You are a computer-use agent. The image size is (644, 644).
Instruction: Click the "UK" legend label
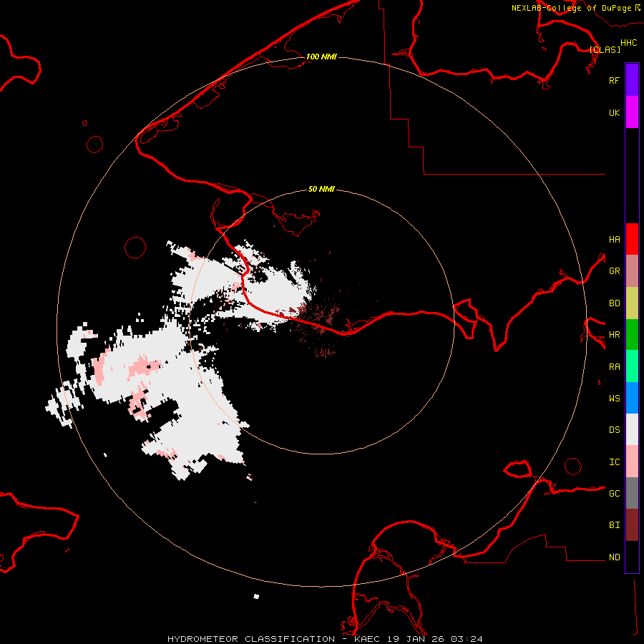(x=614, y=112)
